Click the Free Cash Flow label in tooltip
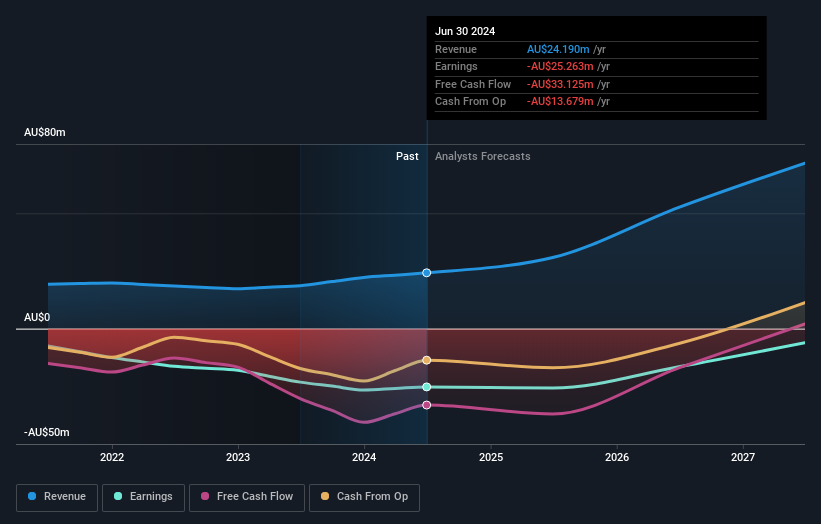Screen dimensions: 821x524 (473, 84)
